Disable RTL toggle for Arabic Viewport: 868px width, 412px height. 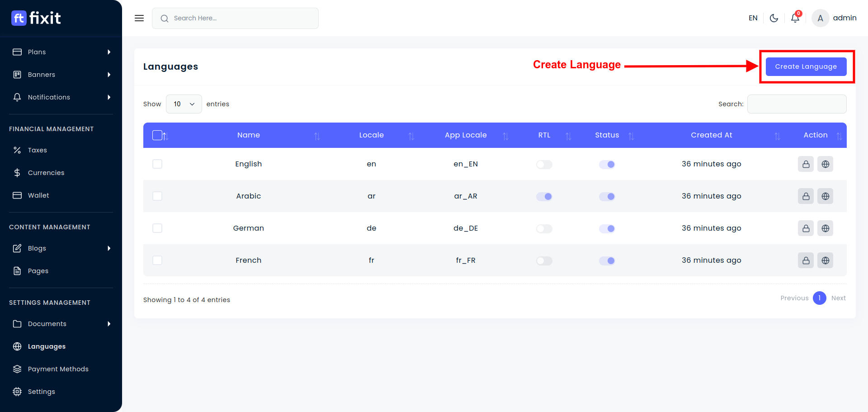[x=544, y=196]
